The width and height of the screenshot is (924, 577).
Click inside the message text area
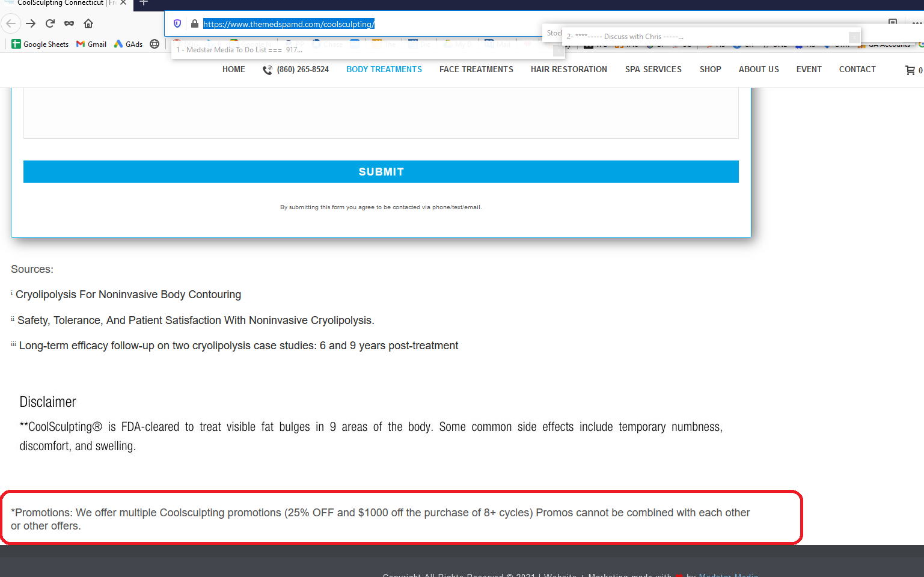pos(381,113)
